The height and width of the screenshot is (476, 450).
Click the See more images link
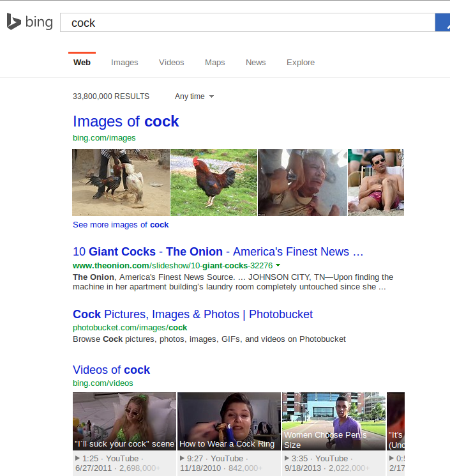pos(121,225)
